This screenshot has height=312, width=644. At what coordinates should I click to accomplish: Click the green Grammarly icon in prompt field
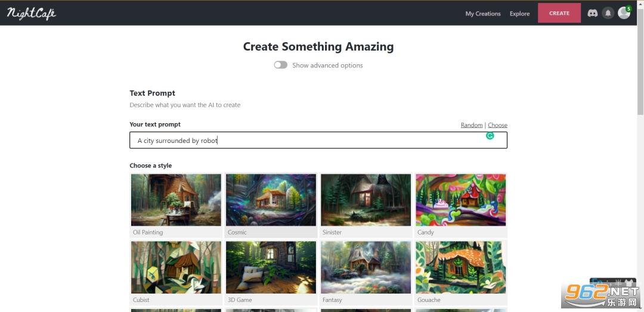(x=490, y=136)
